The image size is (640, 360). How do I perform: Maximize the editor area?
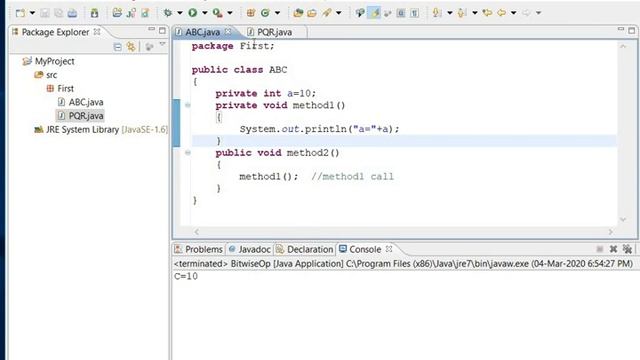point(632,31)
